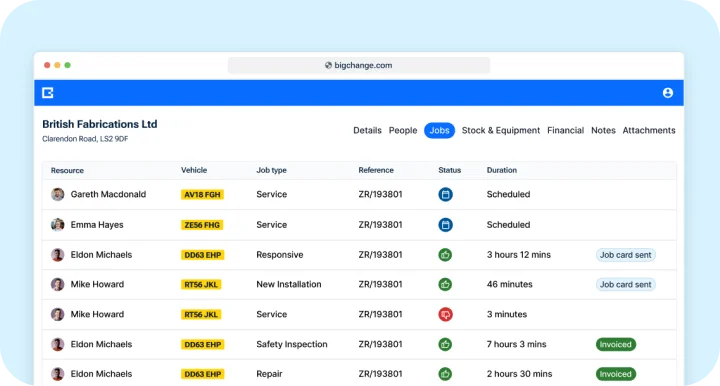Image resolution: width=720 pixels, height=386 pixels.
Task: Click RT56 JKL tag on New Installation row
Action: click(x=201, y=285)
